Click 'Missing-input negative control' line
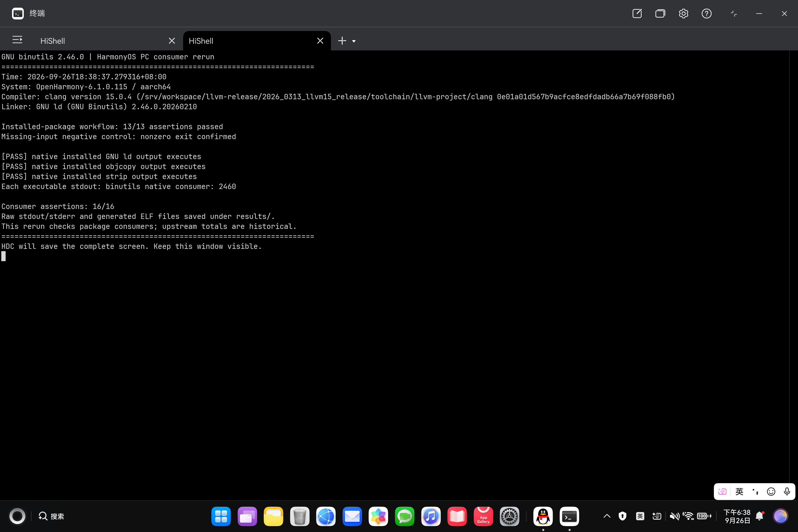The image size is (798, 532). pos(119,136)
